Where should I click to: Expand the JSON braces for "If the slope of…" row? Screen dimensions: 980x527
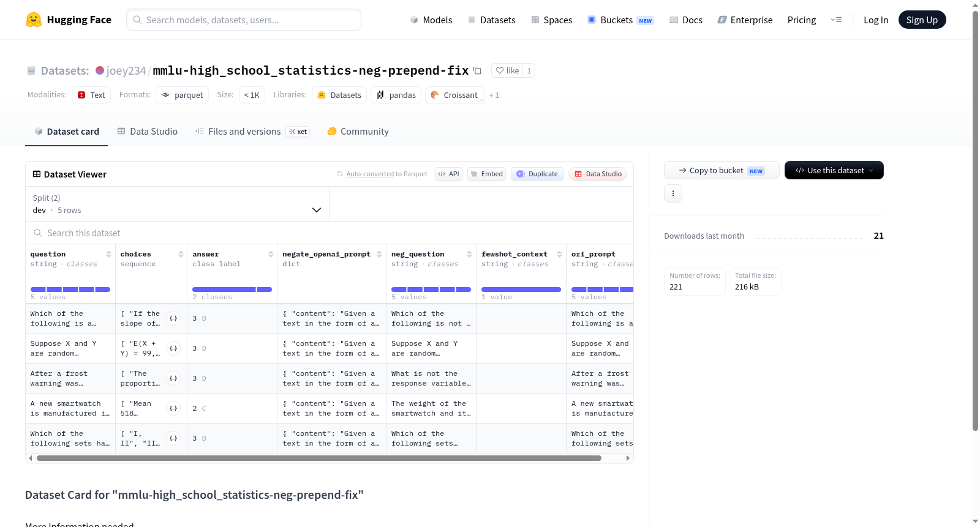(173, 318)
